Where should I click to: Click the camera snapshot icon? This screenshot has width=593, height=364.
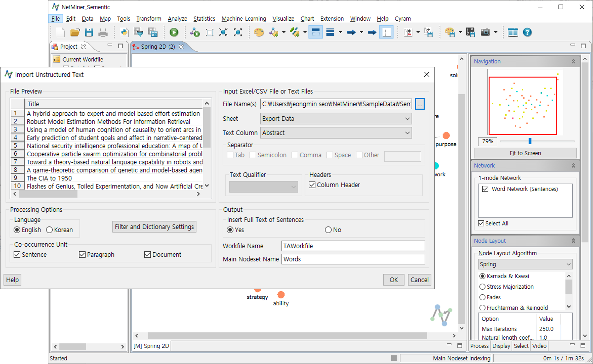point(485,32)
